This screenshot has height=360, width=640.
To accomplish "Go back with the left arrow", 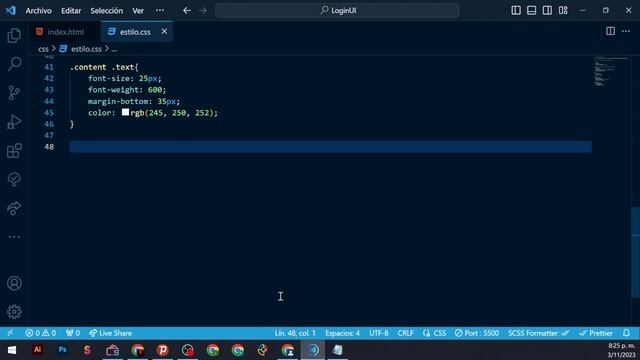I will pyautogui.click(x=187, y=11).
